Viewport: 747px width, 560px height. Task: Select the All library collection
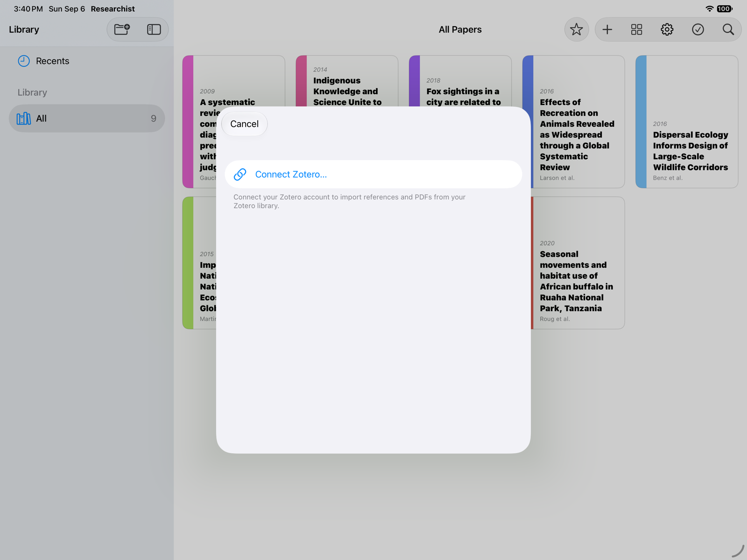click(x=87, y=119)
